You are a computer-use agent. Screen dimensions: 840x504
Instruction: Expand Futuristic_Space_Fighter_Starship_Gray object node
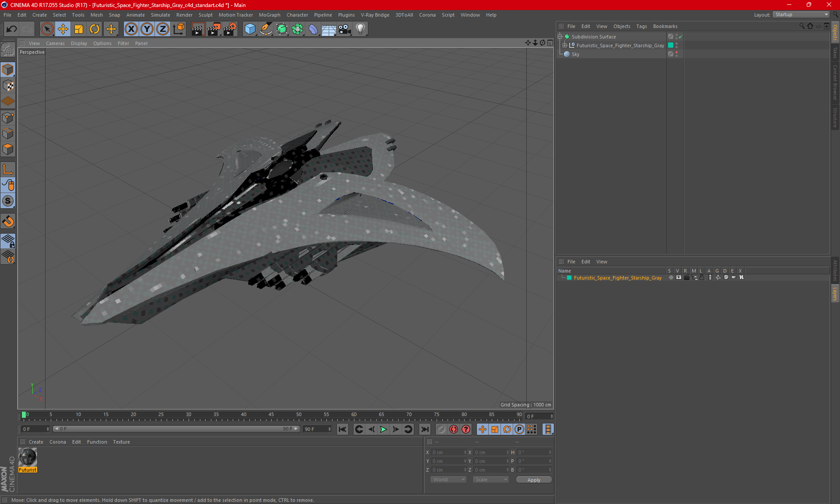[x=564, y=45]
